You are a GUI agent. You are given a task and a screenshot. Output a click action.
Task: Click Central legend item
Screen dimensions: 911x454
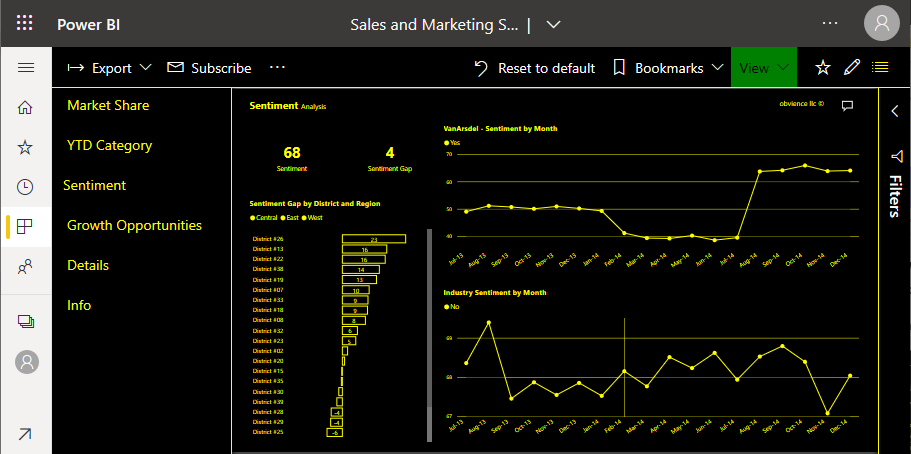tap(264, 217)
